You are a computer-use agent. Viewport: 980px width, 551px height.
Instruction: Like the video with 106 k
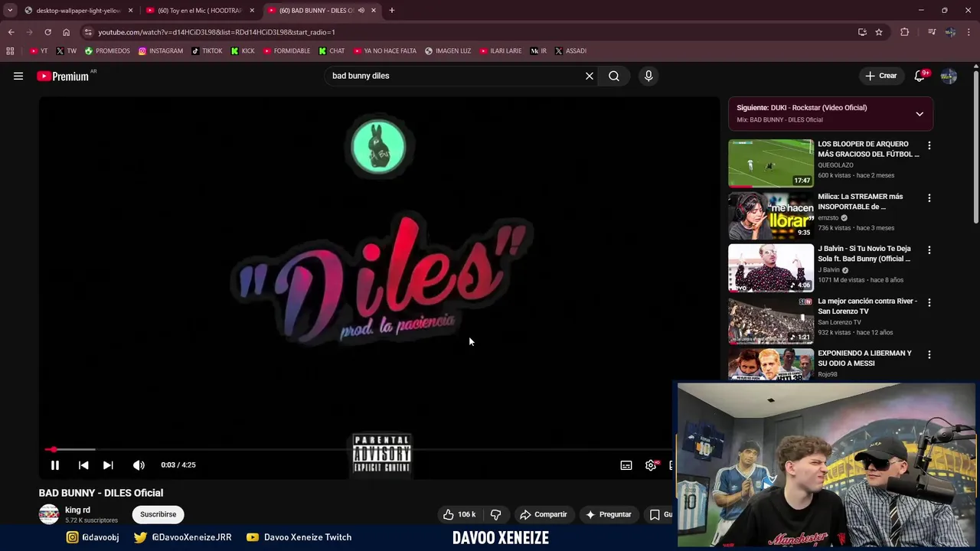(x=459, y=514)
